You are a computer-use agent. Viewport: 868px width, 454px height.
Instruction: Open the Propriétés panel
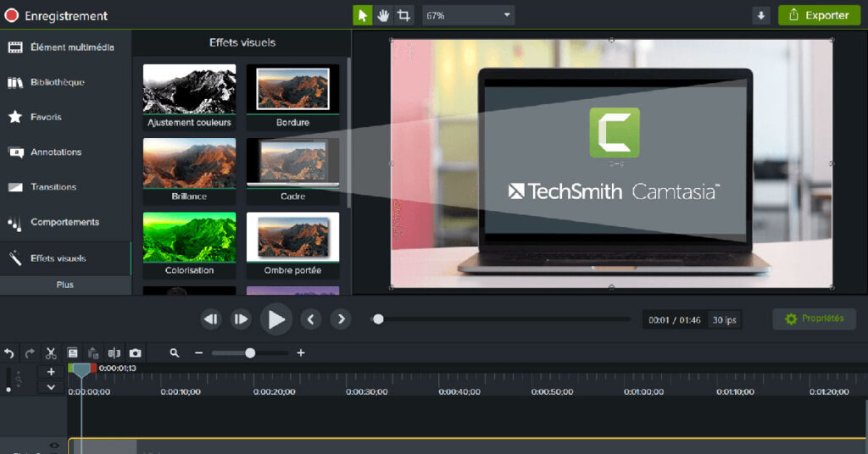pyautogui.click(x=815, y=318)
